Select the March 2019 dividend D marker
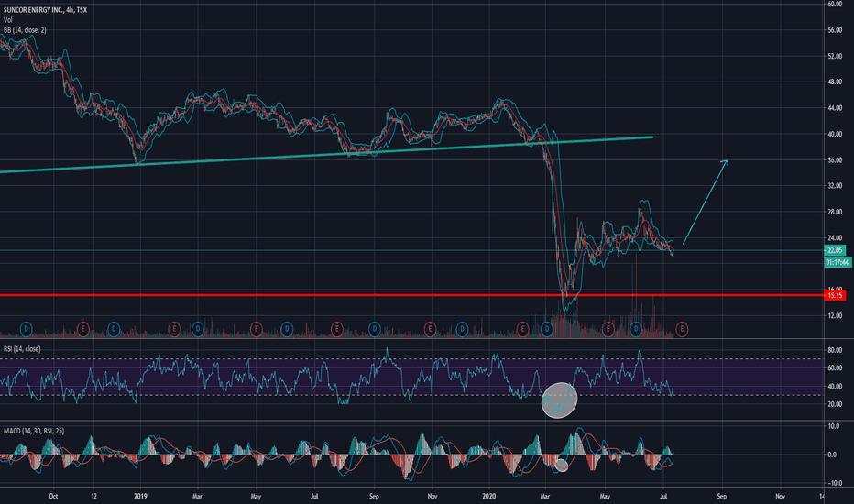This screenshot has height=504, width=854. 198,329
